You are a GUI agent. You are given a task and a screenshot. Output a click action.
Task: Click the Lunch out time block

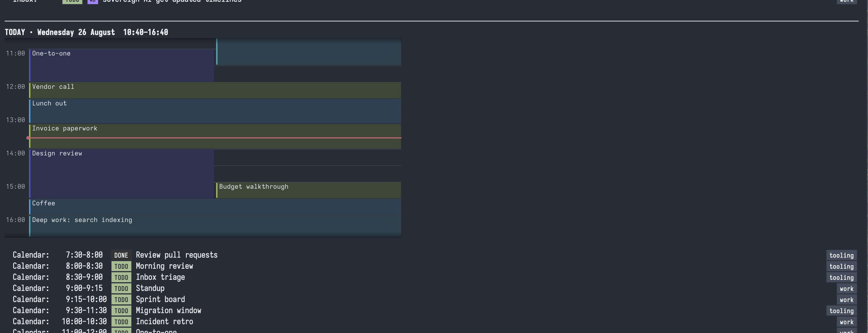(215, 111)
